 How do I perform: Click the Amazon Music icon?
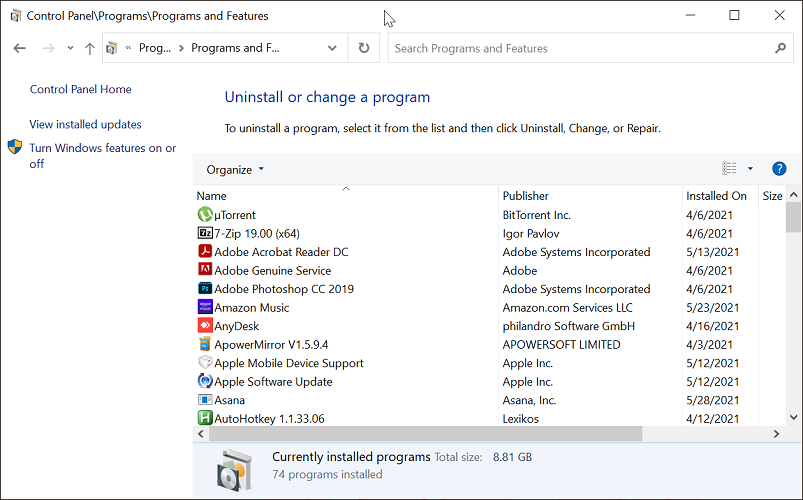coord(205,307)
